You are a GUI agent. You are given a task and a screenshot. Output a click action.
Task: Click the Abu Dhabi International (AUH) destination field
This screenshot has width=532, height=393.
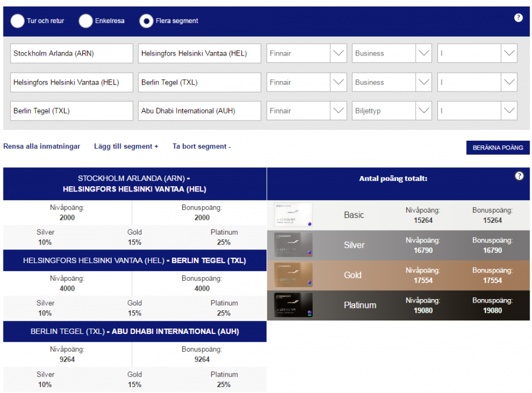coord(199,111)
